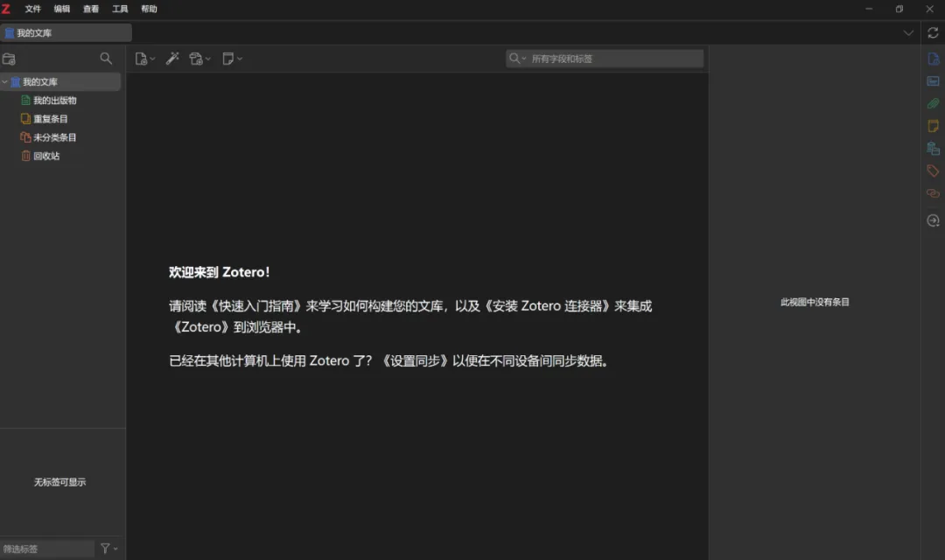This screenshot has width=945, height=560.
Task: Open the 文件 menu
Action: point(32,9)
